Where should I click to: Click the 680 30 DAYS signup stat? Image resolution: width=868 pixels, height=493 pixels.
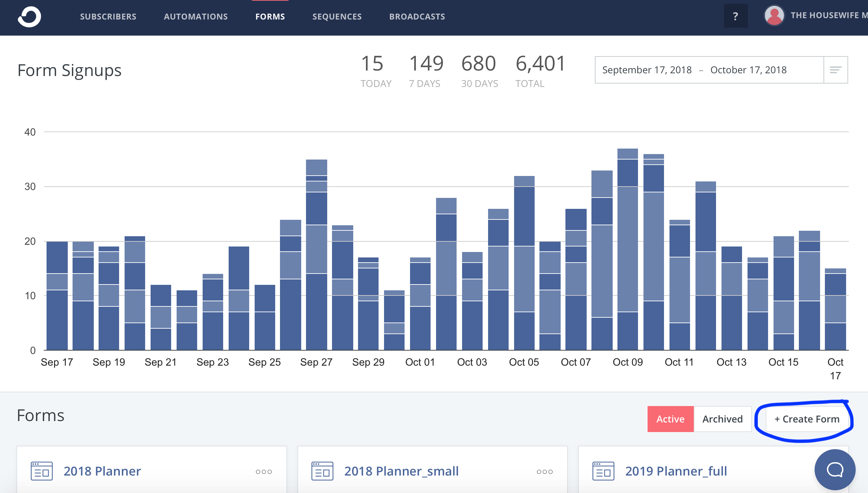pos(480,71)
